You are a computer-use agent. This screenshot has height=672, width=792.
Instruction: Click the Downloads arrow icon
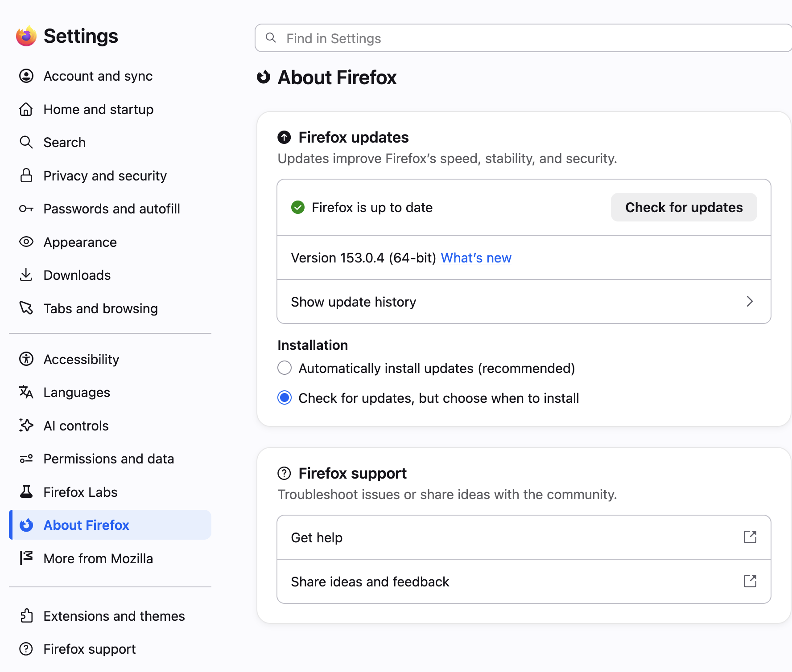coord(26,275)
